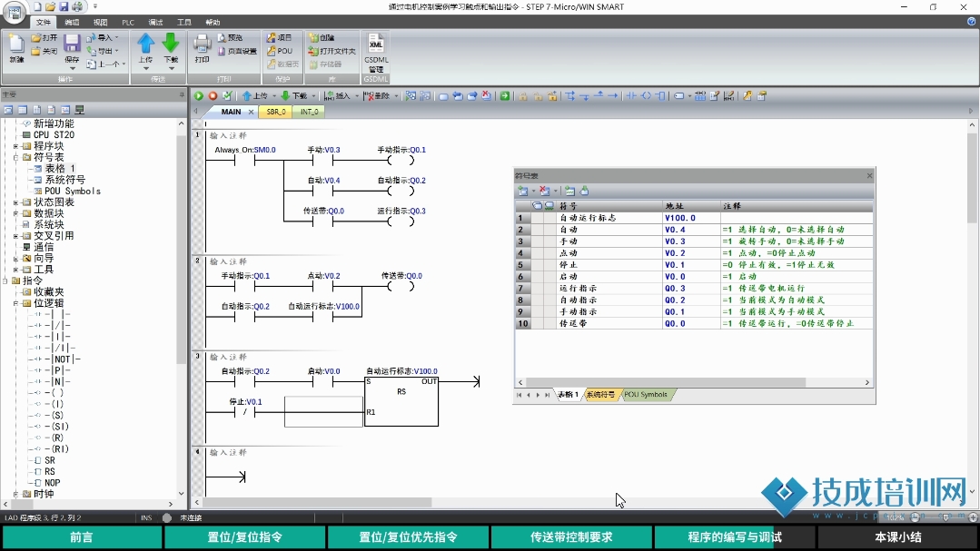Click the symbol table horizontal scrollbar
The image size is (980, 551).
[x=666, y=382]
